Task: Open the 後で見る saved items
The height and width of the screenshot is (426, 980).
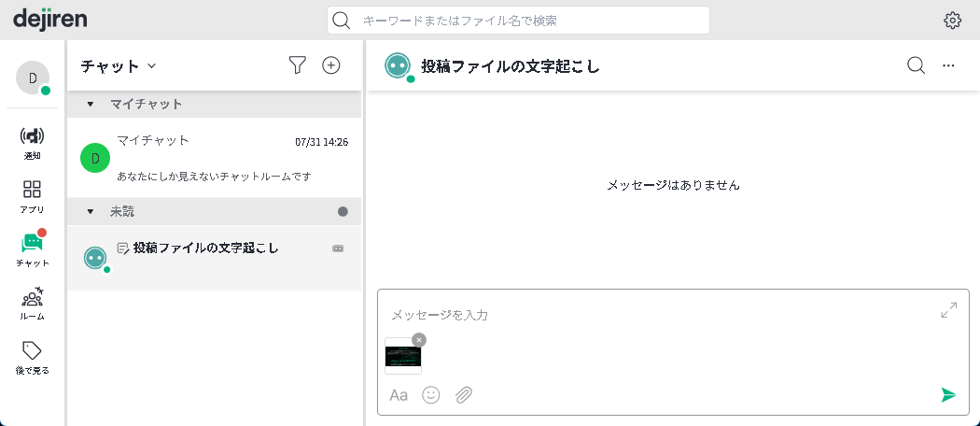Action: (32, 357)
